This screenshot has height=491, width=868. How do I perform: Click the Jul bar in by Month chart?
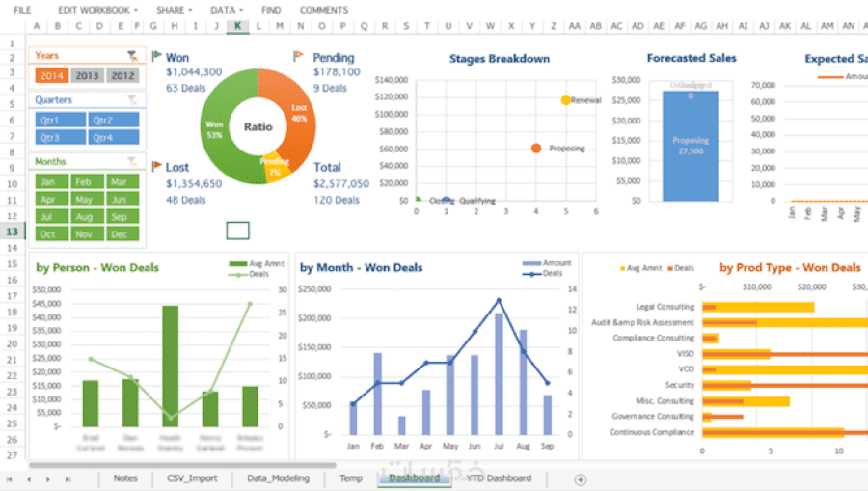pyautogui.click(x=499, y=373)
